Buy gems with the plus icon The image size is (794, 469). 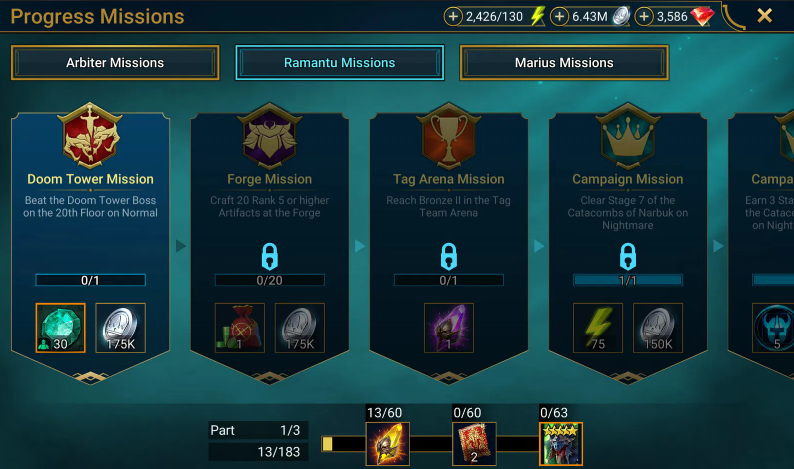coord(644,17)
